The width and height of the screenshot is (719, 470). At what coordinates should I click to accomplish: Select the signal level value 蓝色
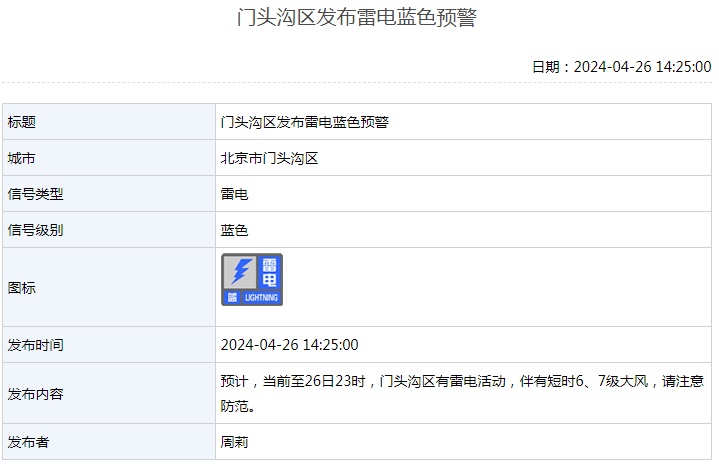click(234, 230)
